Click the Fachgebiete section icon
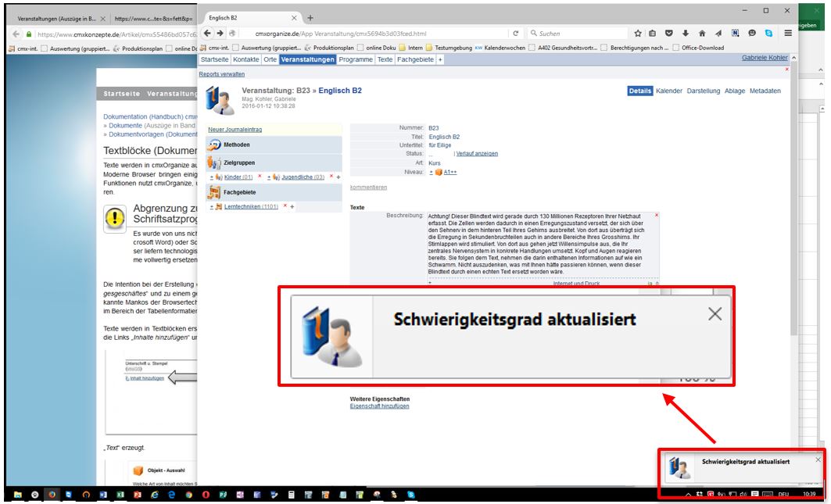The width and height of the screenshot is (831, 504). pos(214,192)
